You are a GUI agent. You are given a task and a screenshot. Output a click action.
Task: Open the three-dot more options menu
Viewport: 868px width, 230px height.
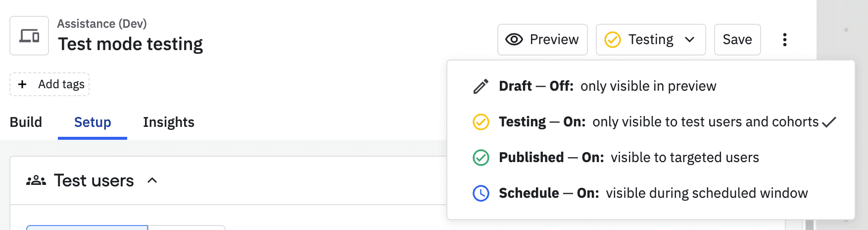tap(784, 40)
